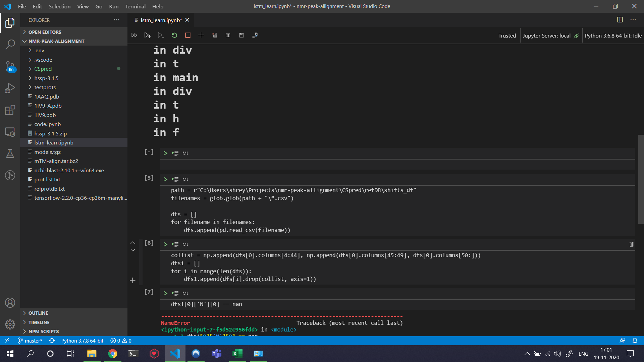Screen dimensions: 644x362
Task: Open the Terminal menu
Action: click(135, 6)
